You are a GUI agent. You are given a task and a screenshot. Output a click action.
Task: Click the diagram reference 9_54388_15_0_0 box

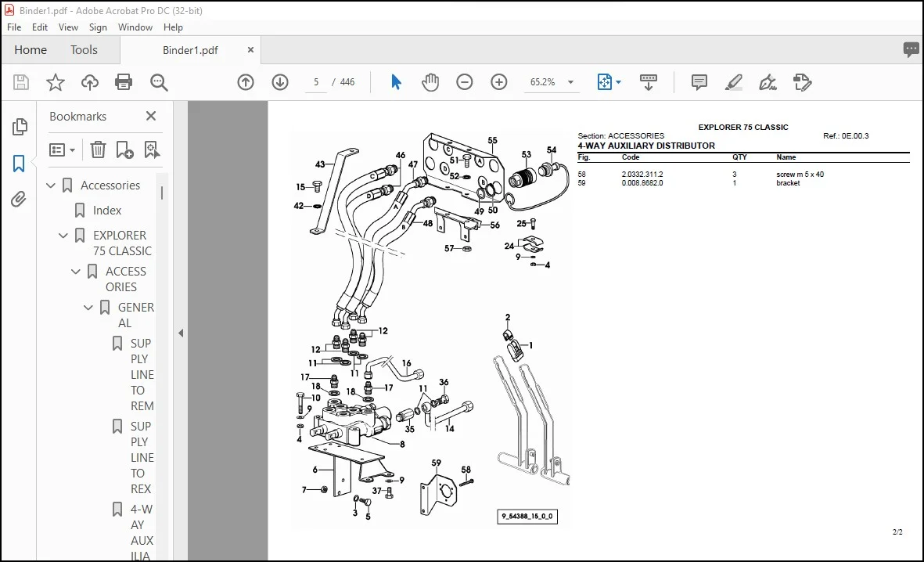(x=527, y=517)
